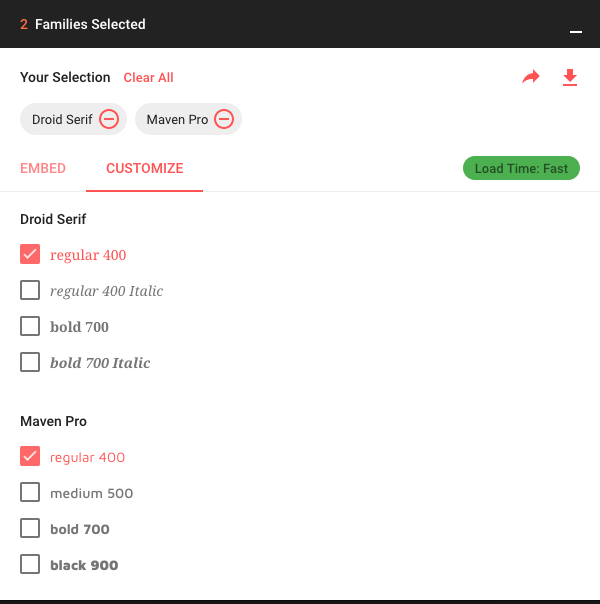This screenshot has width=600, height=604.
Task: Uncheck Droid Serif regular 400
Action: point(30,254)
